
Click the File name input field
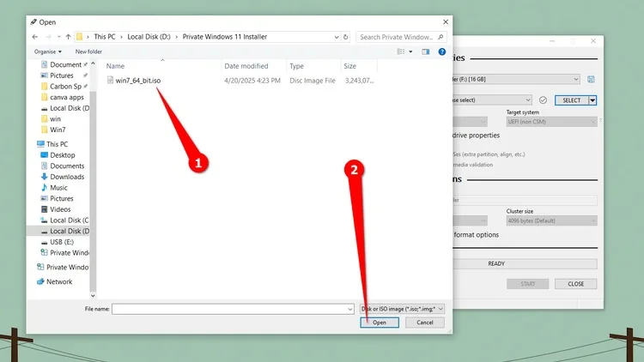(x=229, y=309)
